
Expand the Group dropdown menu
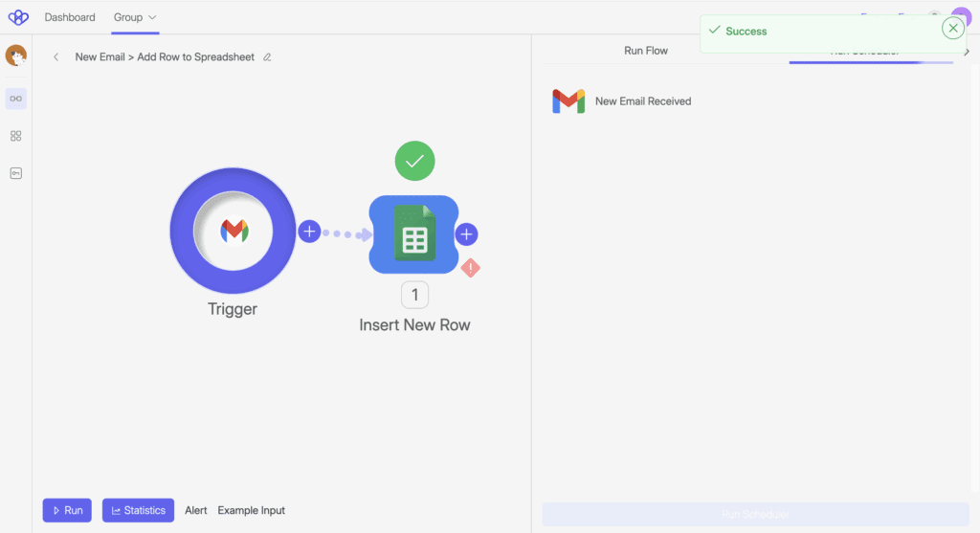(135, 17)
